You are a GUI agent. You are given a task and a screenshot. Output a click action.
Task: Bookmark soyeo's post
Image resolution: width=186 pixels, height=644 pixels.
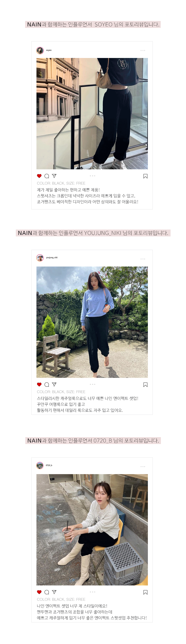[145, 176]
